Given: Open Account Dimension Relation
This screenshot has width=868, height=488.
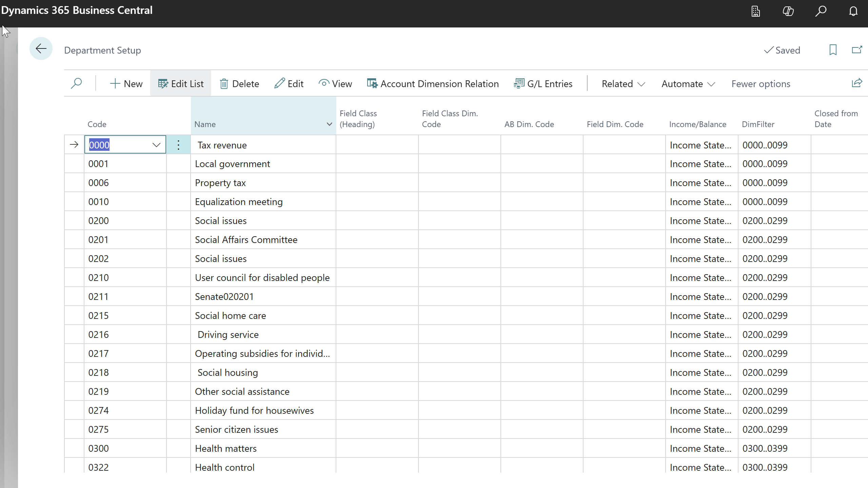Looking at the screenshot, I should pos(433,84).
